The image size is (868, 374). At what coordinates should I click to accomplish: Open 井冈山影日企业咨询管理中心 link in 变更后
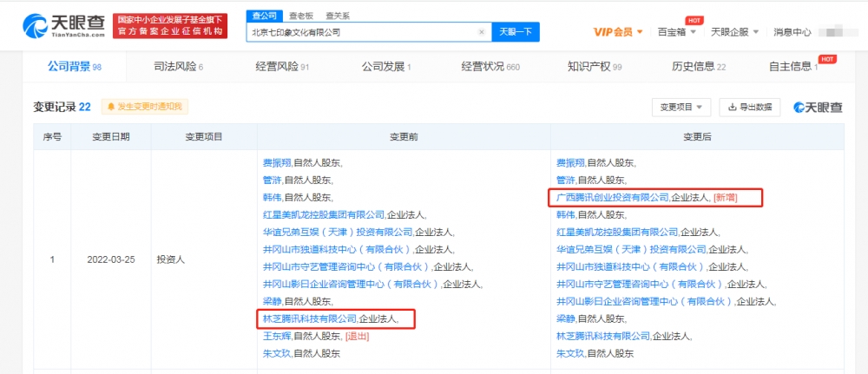tap(646, 301)
